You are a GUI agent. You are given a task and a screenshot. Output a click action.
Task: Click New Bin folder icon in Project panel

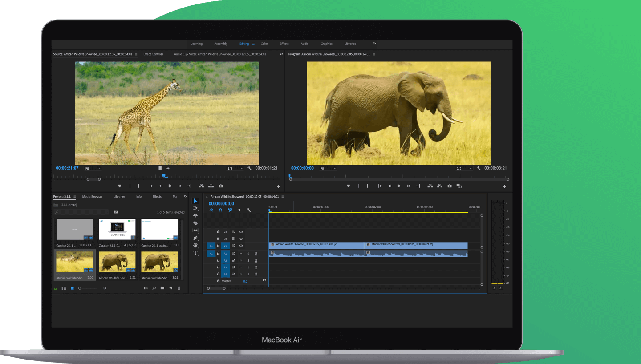[162, 288]
